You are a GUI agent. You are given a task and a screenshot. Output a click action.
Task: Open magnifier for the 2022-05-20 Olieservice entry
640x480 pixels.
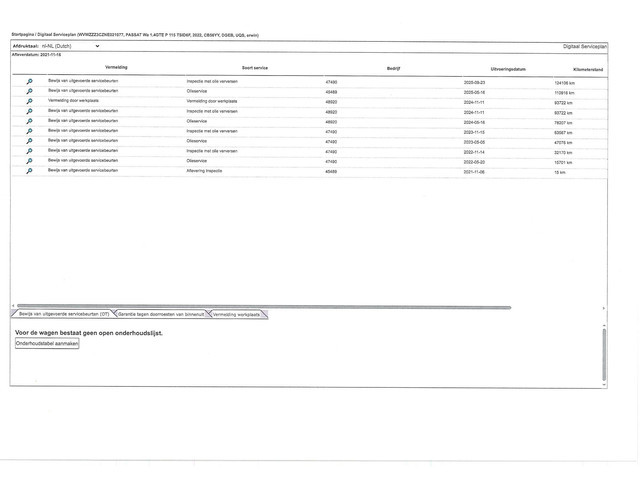point(29,162)
